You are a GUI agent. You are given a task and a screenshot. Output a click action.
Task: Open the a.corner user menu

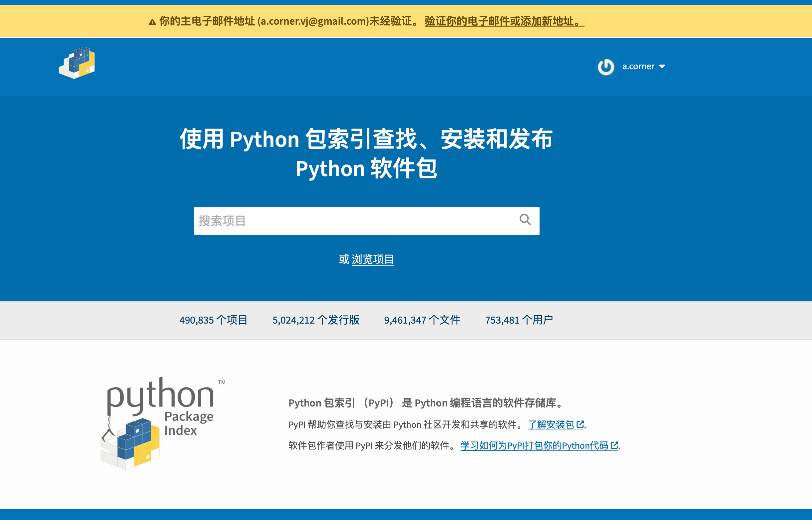tap(638, 67)
